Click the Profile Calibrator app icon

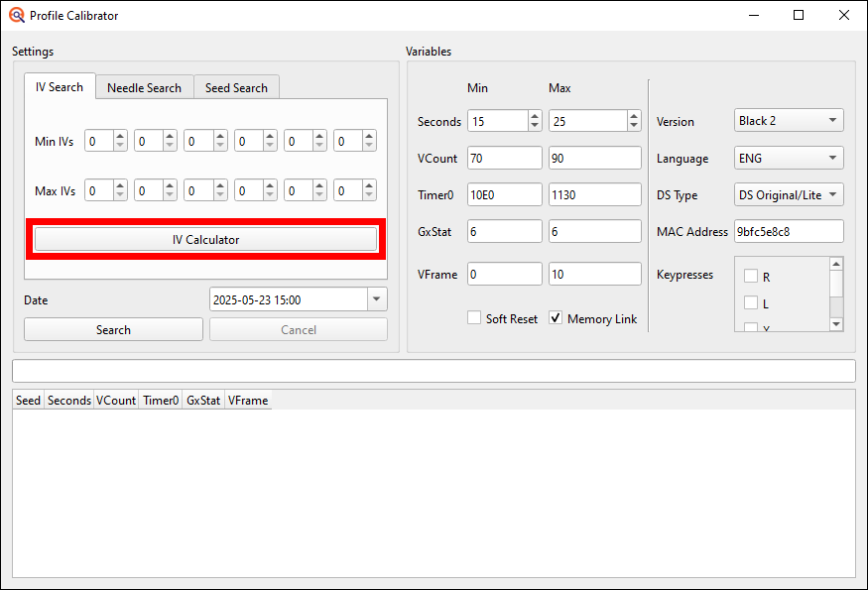pos(17,15)
